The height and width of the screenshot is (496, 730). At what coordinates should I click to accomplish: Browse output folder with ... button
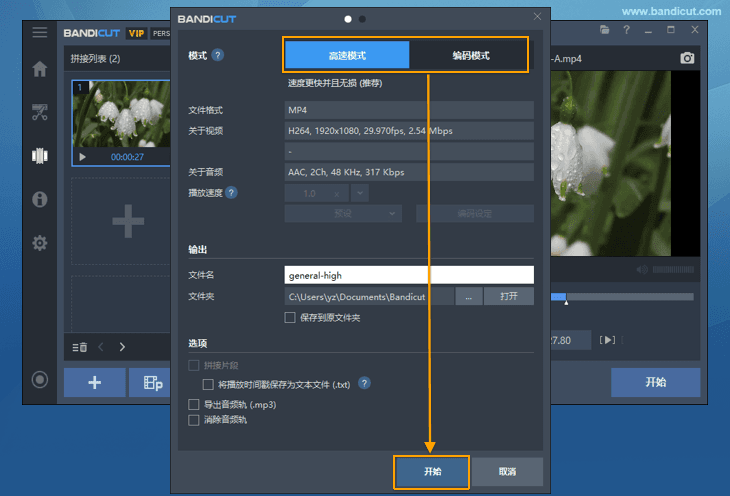(x=468, y=296)
